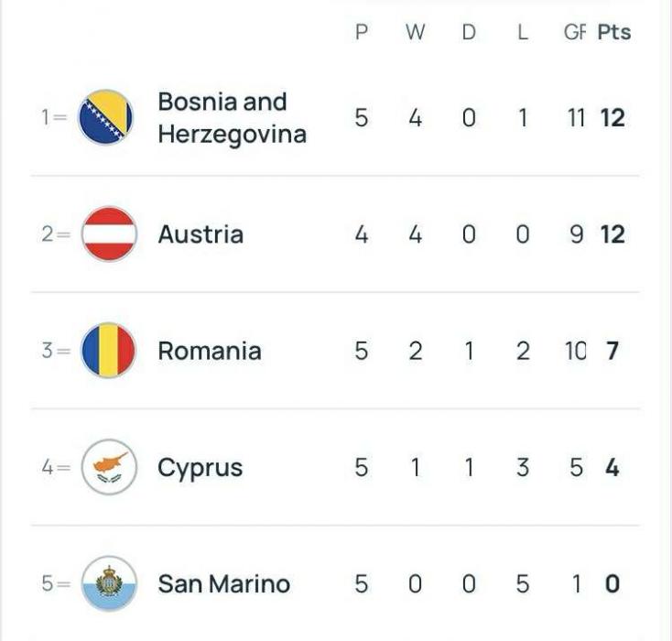The image size is (672, 641).
Task: Click the Austria flag icon
Action: coord(109,234)
